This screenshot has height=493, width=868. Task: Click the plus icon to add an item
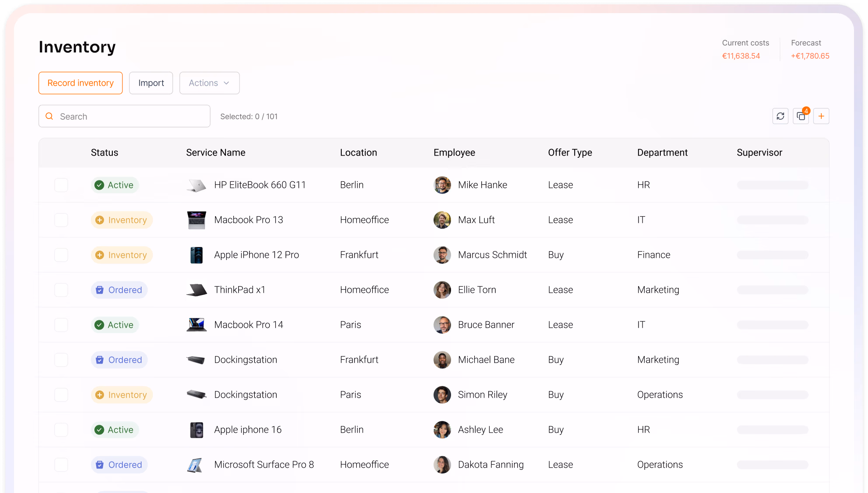point(821,116)
